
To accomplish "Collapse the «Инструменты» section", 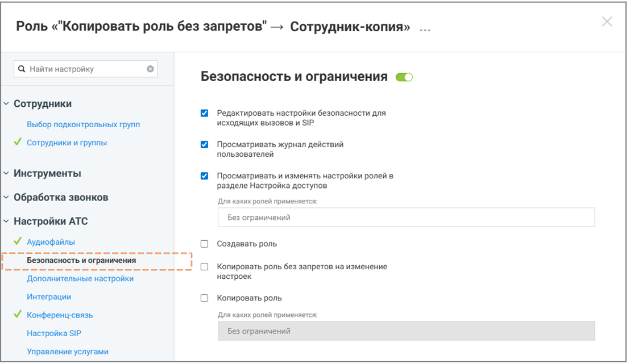I will coord(6,173).
